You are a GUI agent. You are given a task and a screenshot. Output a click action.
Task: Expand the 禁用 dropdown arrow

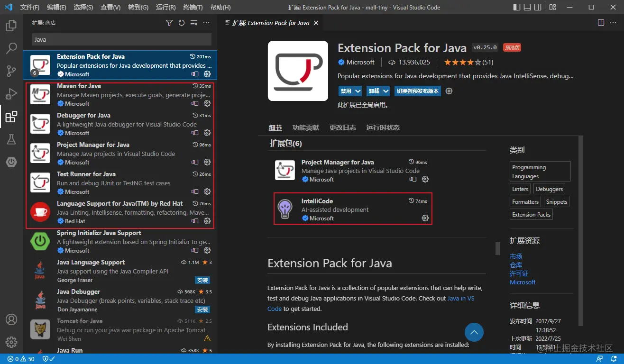pos(358,91)
